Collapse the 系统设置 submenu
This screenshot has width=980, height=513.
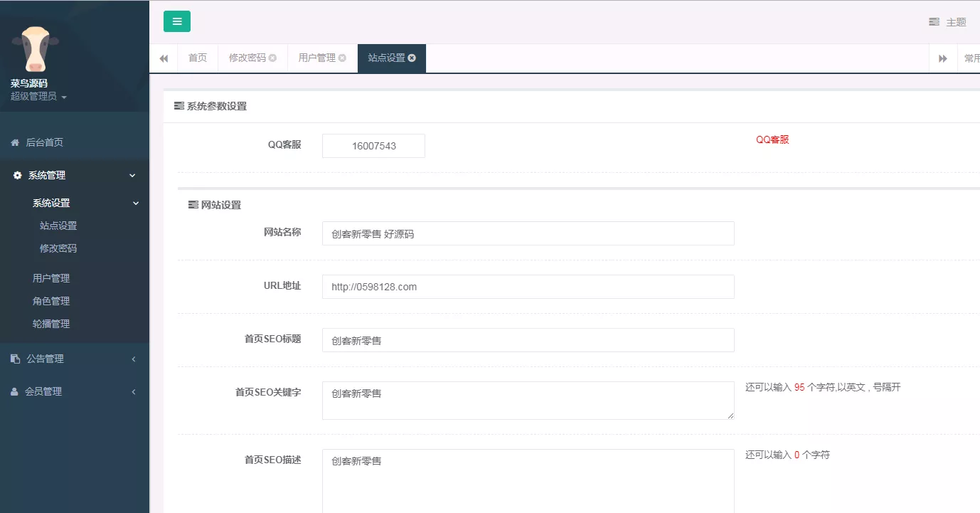point(134,203)
